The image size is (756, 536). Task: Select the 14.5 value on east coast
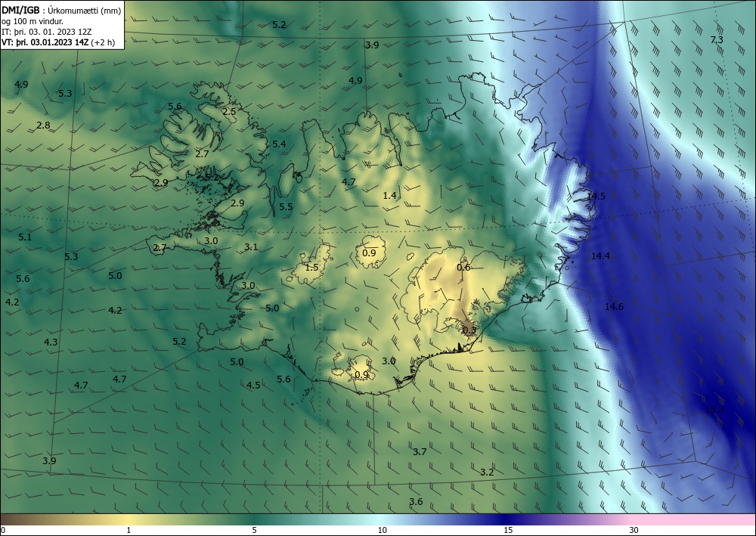click(596, 196)
